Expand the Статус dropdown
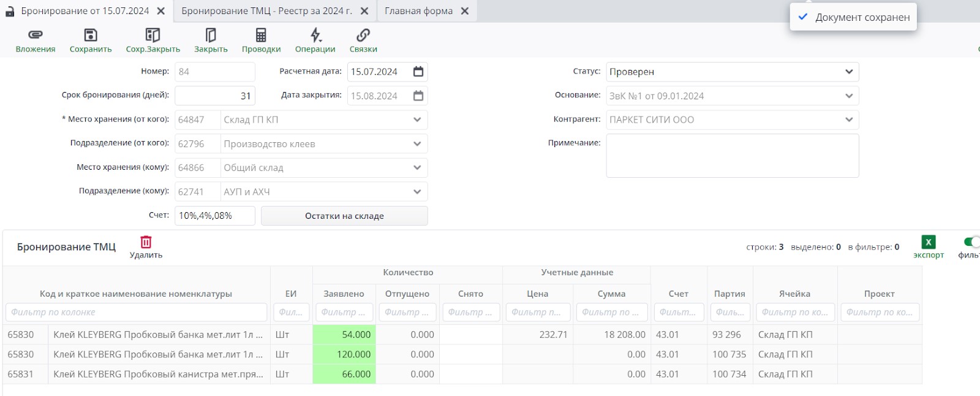This screenshot has width=980, height=396. pyautogui.click(x=849, y=72)
